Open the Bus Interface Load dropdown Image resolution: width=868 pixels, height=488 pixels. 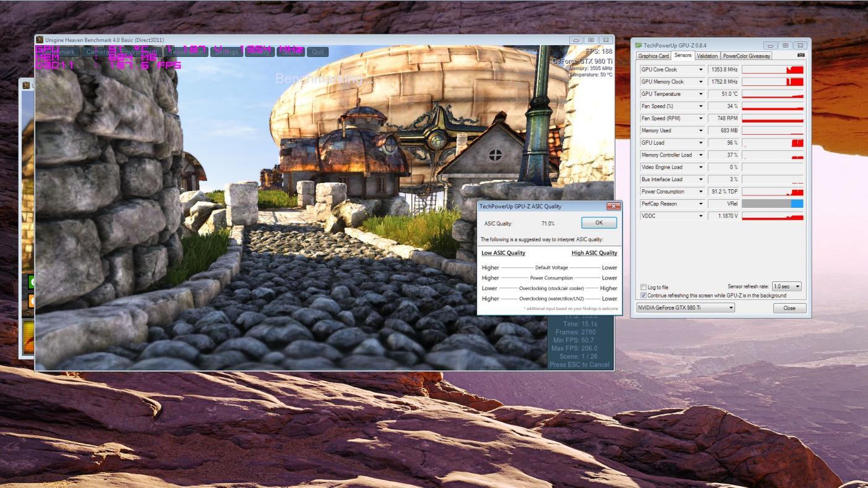[x=701, y=179]
